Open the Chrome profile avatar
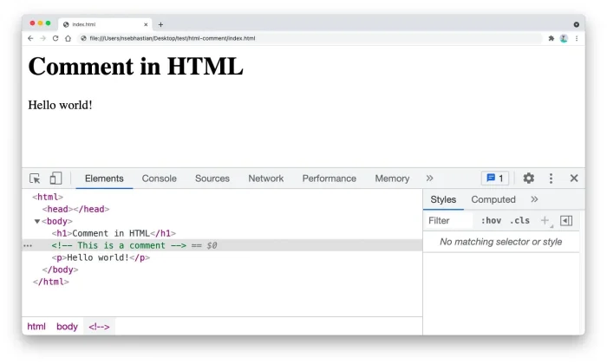This screenshot has width=607, height=364. coord(564,38)
